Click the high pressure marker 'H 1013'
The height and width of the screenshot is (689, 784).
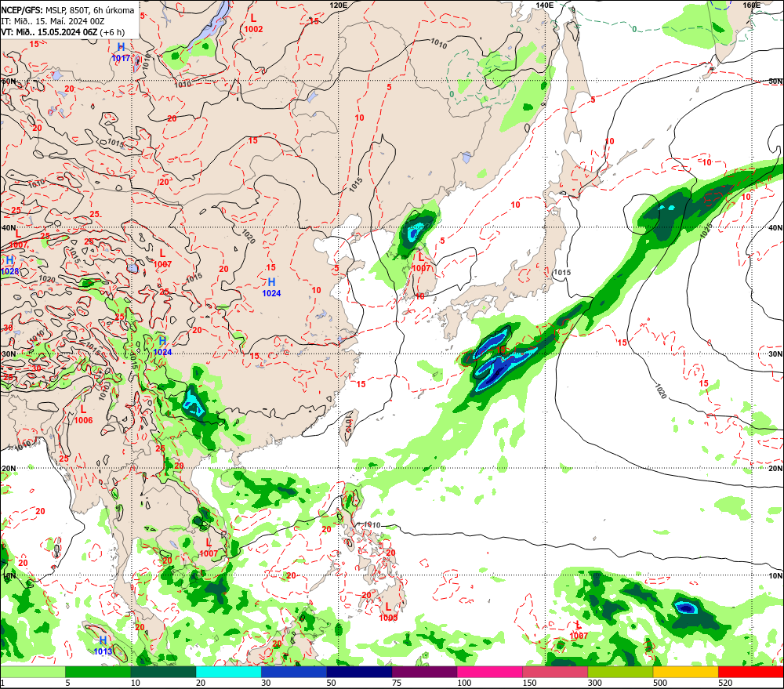(x=103, y=646)
